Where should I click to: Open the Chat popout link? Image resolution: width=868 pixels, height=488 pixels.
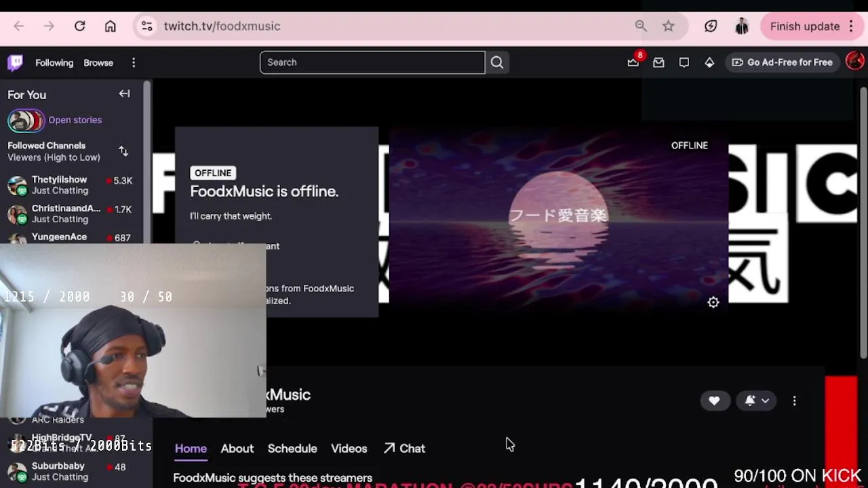[404, 449]
